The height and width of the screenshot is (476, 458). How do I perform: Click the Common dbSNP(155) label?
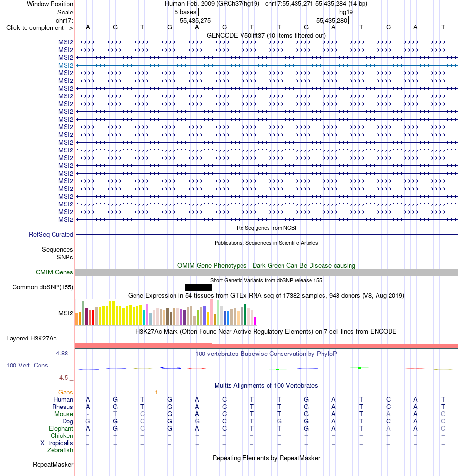coord(43,287)
